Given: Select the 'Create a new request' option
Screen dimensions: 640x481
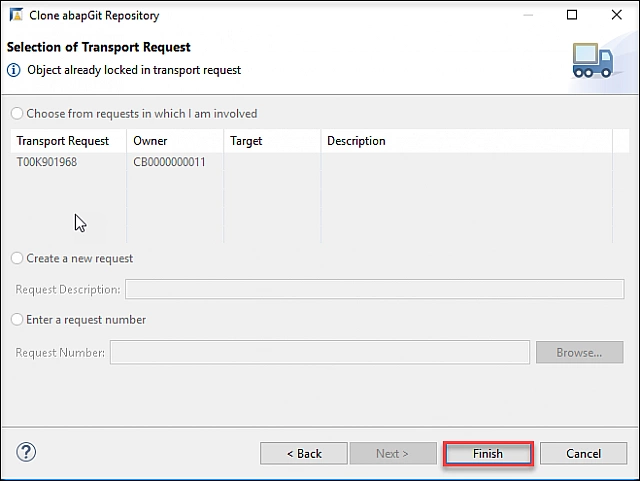Looking at the screenshot, I should (x=17, y=258).
